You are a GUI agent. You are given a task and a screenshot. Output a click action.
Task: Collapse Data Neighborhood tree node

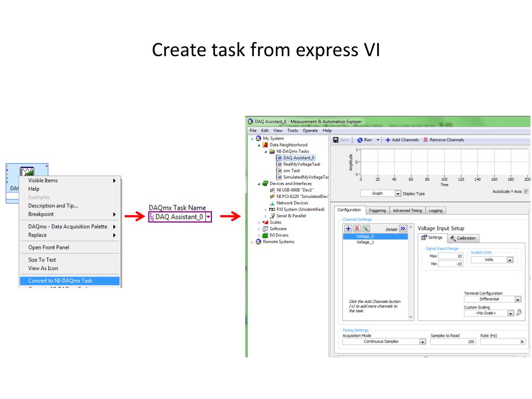point(259,145)
